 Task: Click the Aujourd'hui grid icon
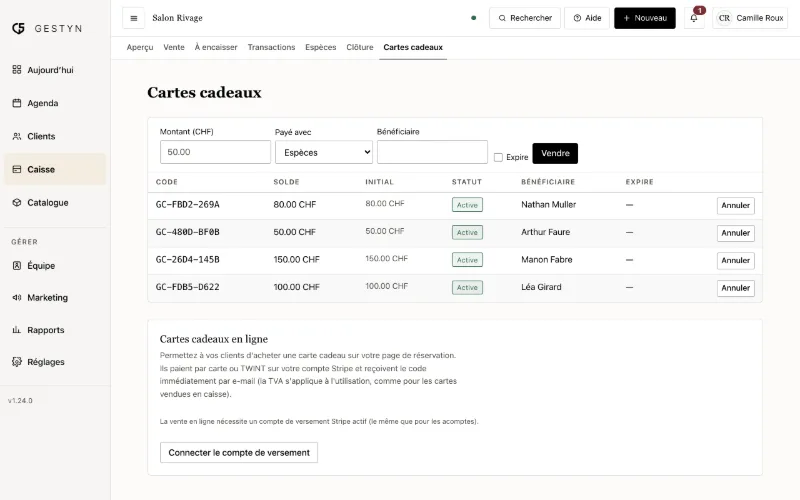pyautogui.click(x=17, y=69)
